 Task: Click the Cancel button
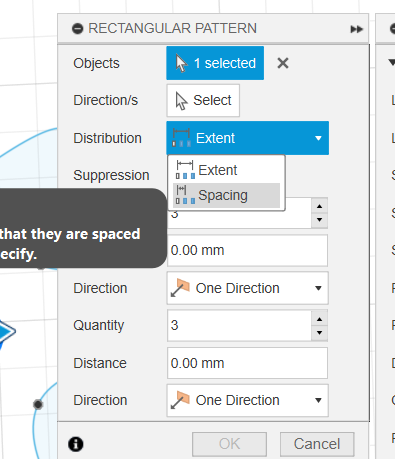pyautogui.click(x=317, y=444)
